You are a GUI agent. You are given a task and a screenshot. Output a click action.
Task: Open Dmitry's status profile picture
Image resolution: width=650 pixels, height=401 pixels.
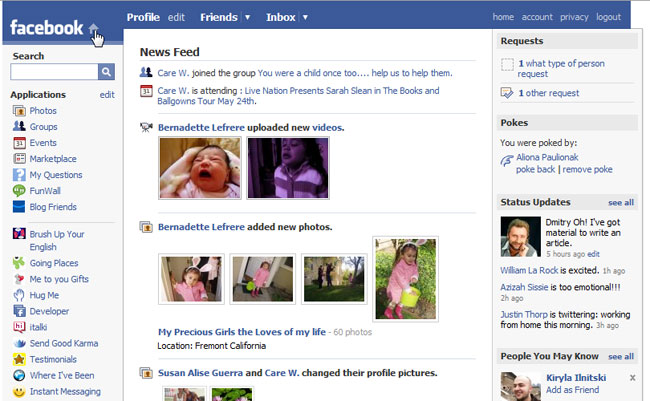[x=520, y=237]
